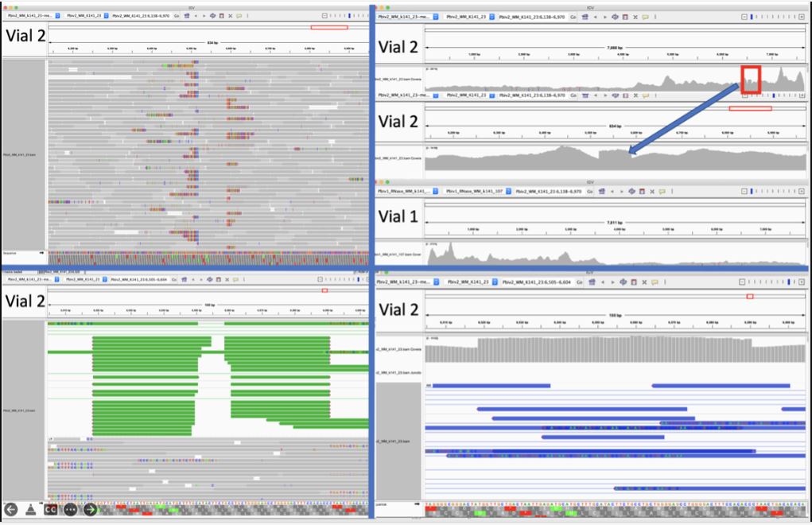Viewport: 812px width, 525px height.
Task: Click zoom-out minus in top-left Vial 2 window
Action: pyautogui.click(x=324, y=16)
